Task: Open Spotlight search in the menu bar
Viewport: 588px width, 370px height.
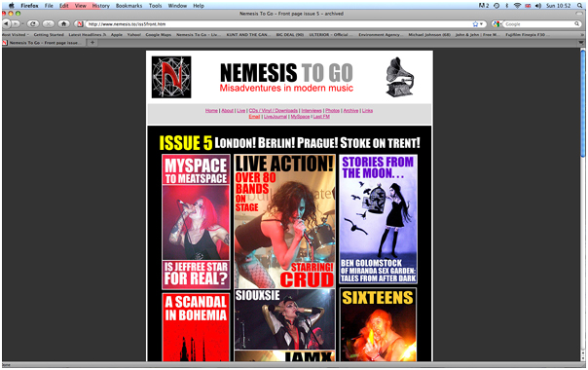Action: (580, 5)
